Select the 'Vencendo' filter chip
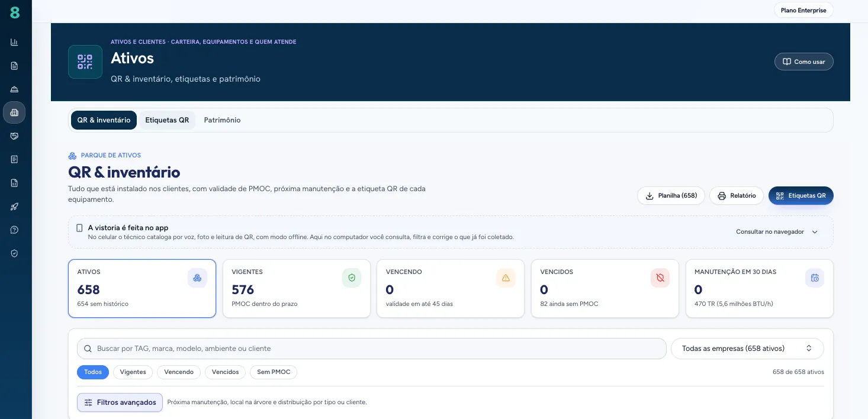This screenshot has height=419, width=868. (x=179, y=372)
